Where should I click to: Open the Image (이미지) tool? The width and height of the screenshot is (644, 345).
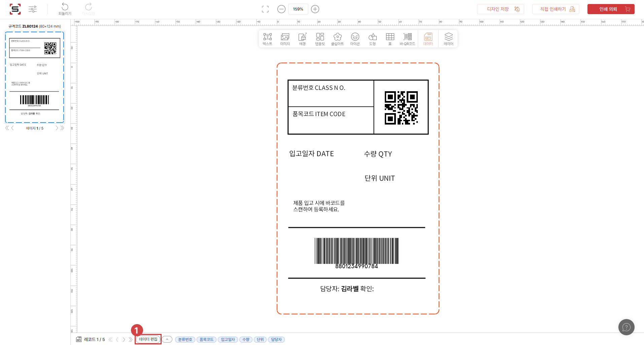(285, 39)
